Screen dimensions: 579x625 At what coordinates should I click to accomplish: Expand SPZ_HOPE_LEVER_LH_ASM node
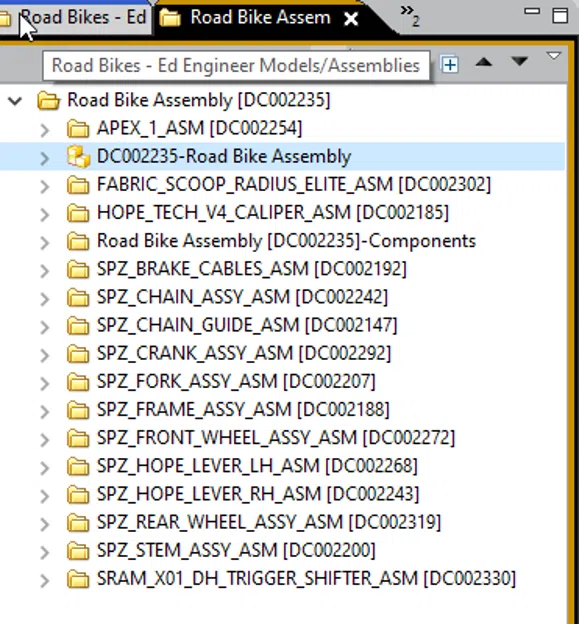[45, 468]
